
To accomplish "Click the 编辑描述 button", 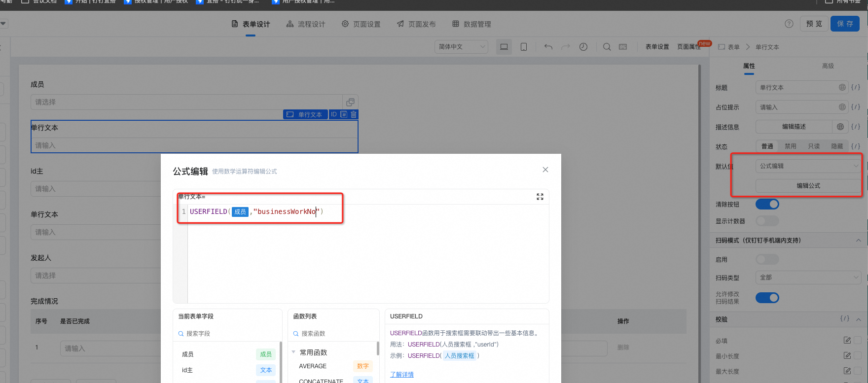I will pyautogui.click(x=794, y=127).
